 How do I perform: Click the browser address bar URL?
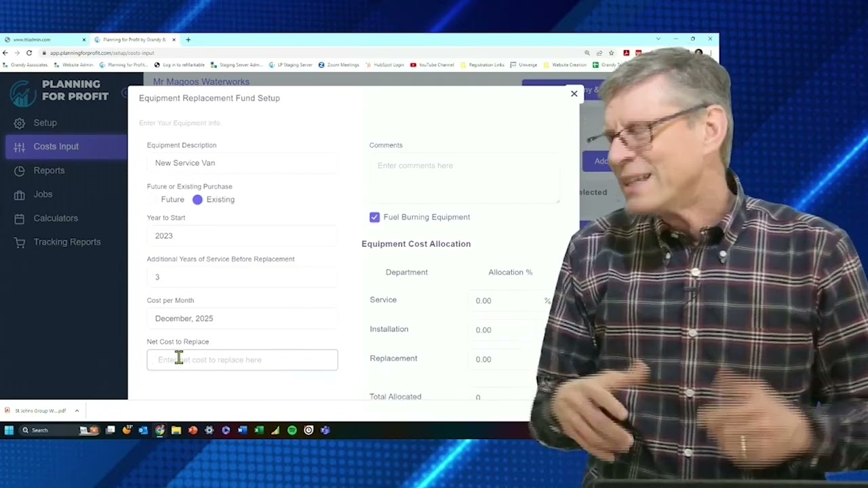pos(102,53)
